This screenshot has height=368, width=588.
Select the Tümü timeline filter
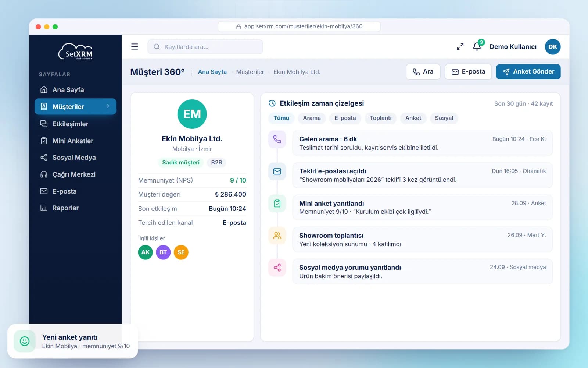282,118
